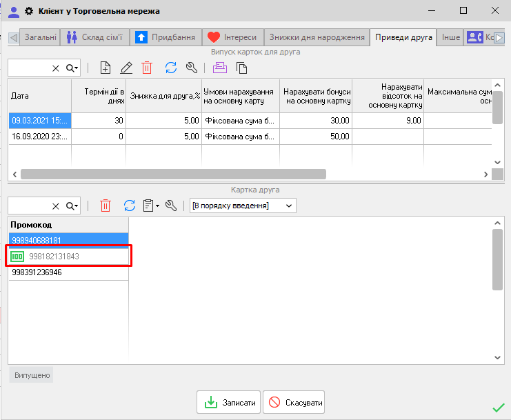Open the lower search magnifier options

[x=72, y=206]
